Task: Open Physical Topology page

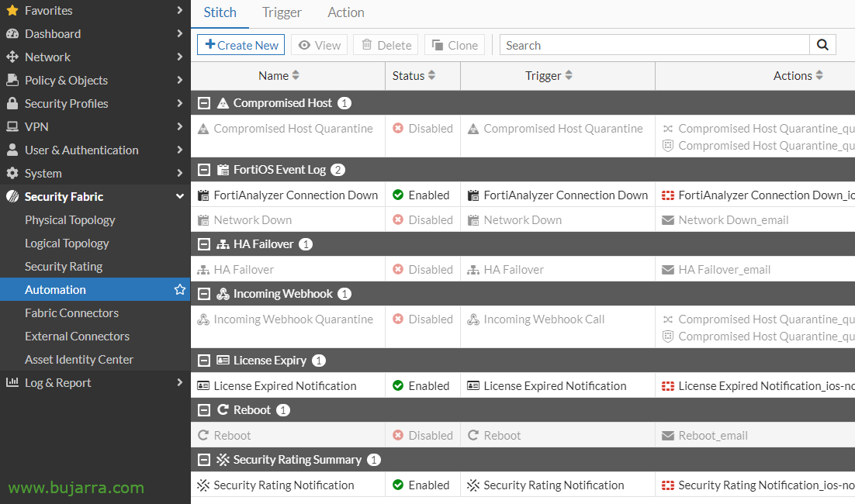Action: click(70, 220)
